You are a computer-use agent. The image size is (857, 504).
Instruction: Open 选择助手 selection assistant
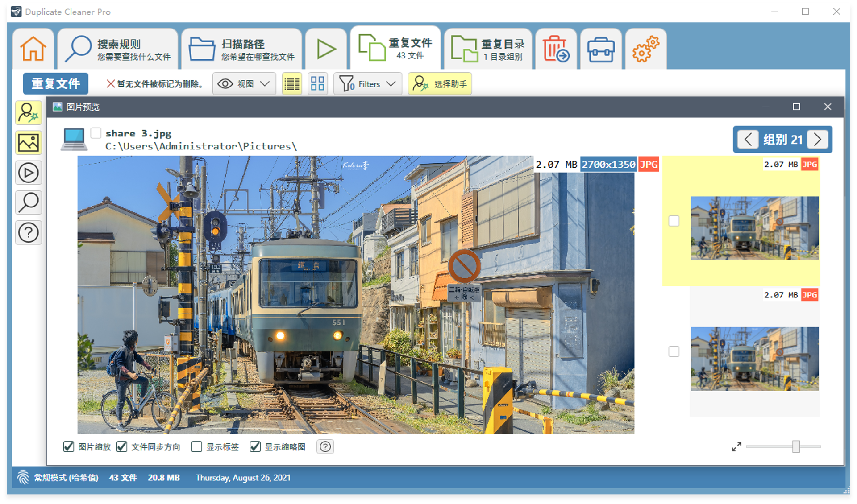pos(440,83)
